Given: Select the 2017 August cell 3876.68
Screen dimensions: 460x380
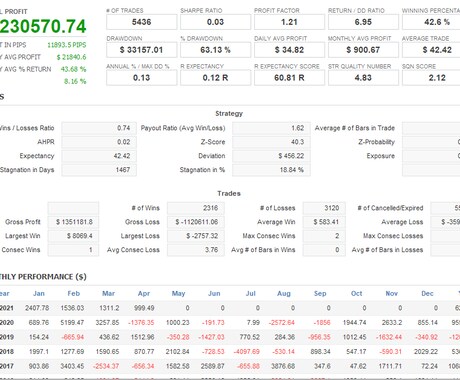Looking at the screenshot, I should (x=283, y=366).
